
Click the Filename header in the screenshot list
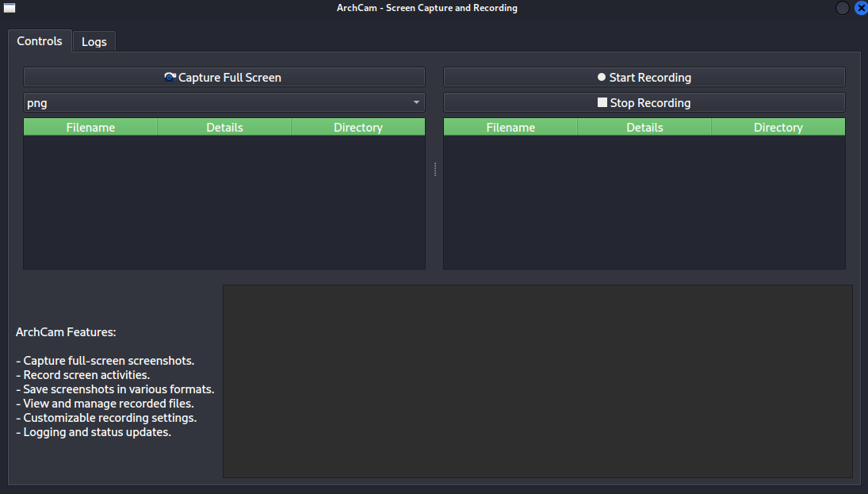tap(90, 127)
